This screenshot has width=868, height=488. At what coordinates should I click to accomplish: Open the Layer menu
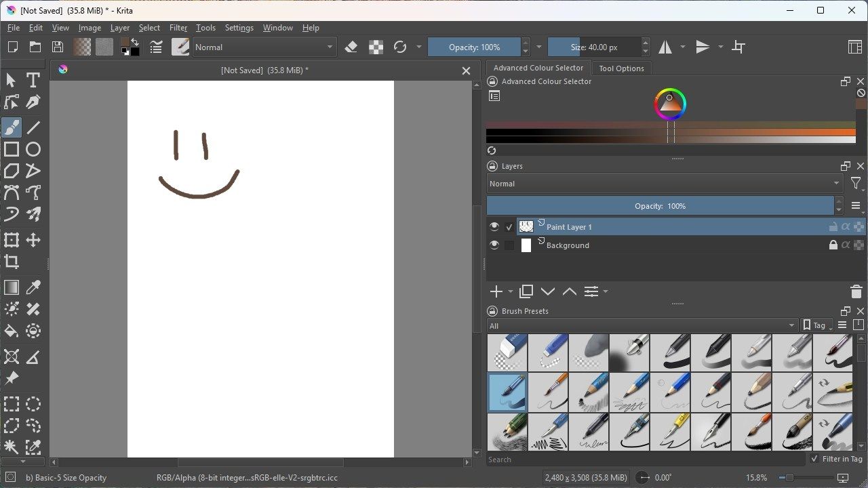120,28
